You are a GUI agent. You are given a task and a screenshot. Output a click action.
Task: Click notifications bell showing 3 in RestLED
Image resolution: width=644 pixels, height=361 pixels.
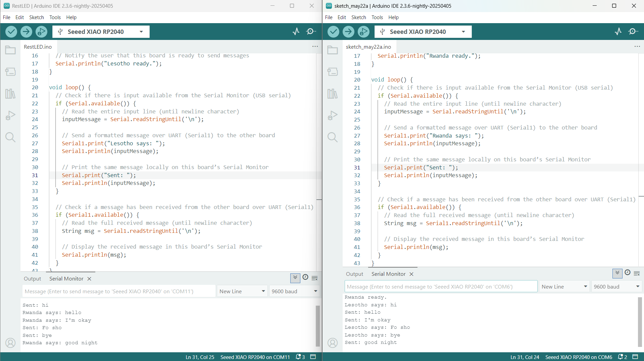pyautogui.click(x=300, y=357)
